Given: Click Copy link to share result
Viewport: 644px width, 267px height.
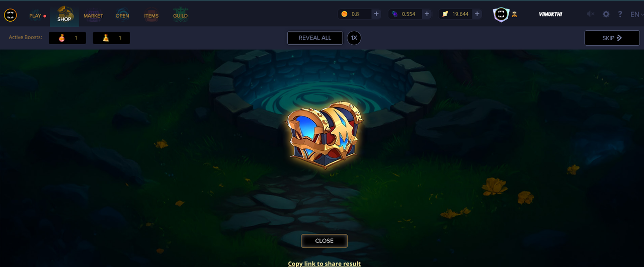Looking at the screenshot, I should click(324, 263).
